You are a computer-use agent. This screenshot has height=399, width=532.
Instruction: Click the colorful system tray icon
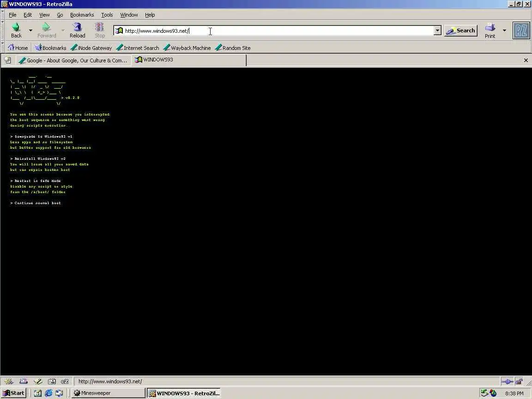click(x=493, y=393)
